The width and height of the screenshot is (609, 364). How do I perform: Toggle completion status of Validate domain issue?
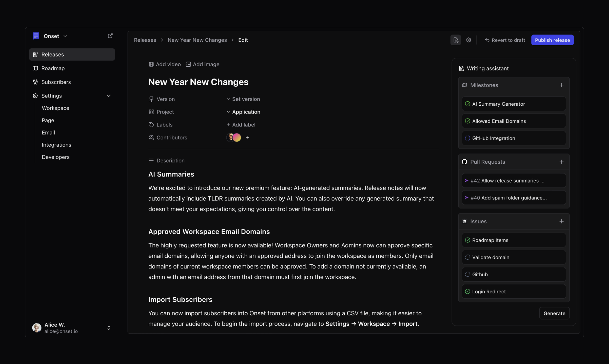pyautogui.click(x=468, y=257)
